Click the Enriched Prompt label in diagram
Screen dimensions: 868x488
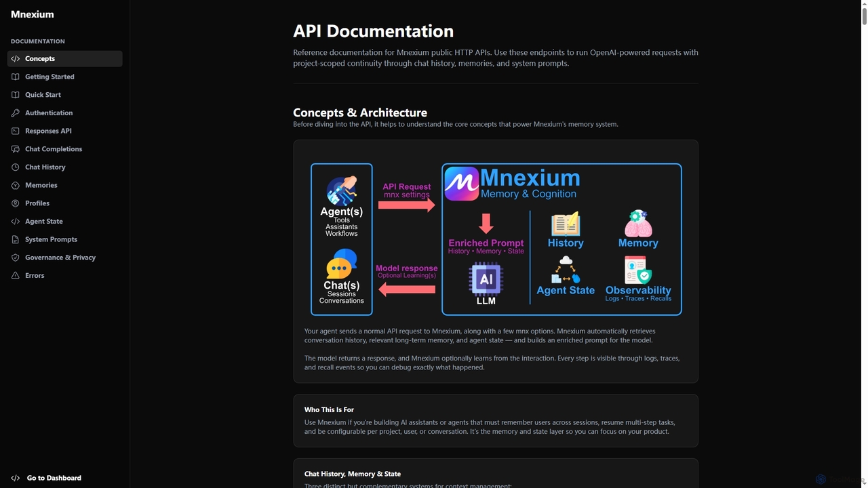point(486,243)
